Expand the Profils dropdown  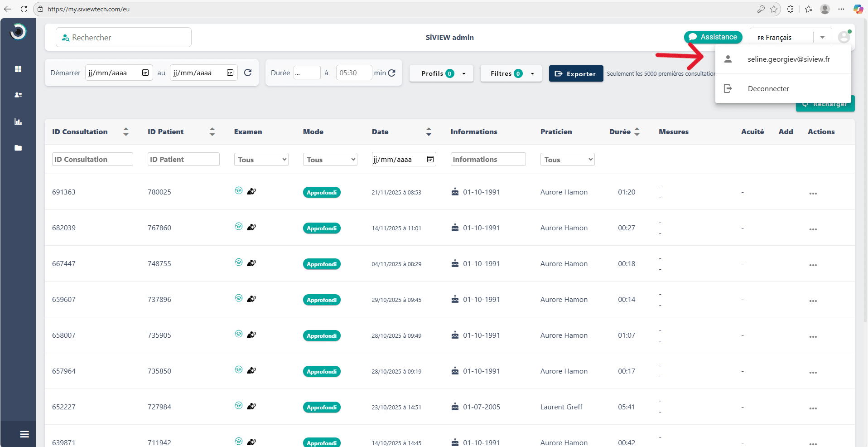tap(441, 73)
